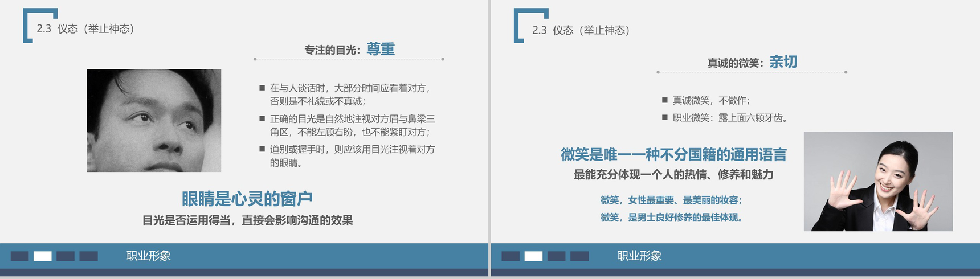The image size is (980, 279).
Task: Click the first dark progress block on right slide
Action: click(511, 256)
